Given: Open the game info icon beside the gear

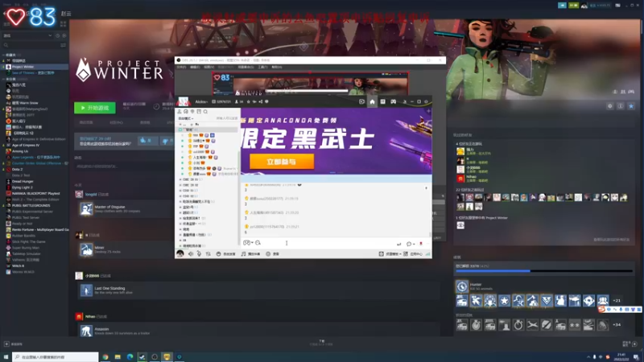Looking at the screenshot, I should coord(621,106).
